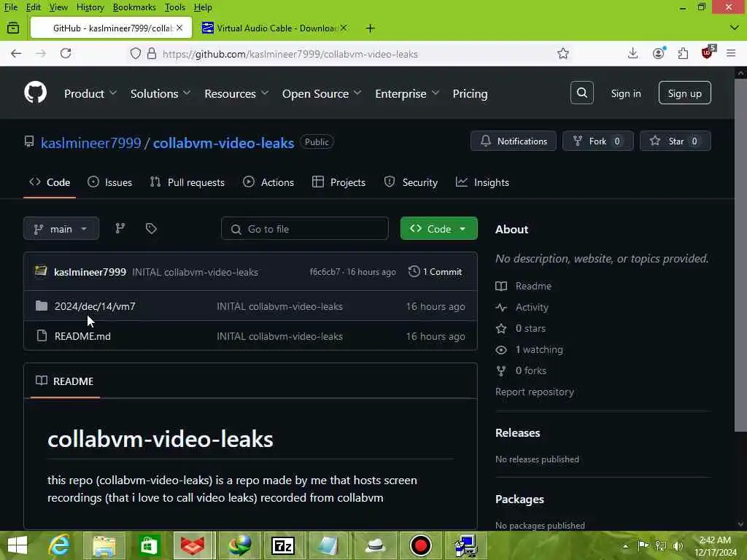747x560 pixels.
Task: Open the Activity link in About
Action: 532,307
